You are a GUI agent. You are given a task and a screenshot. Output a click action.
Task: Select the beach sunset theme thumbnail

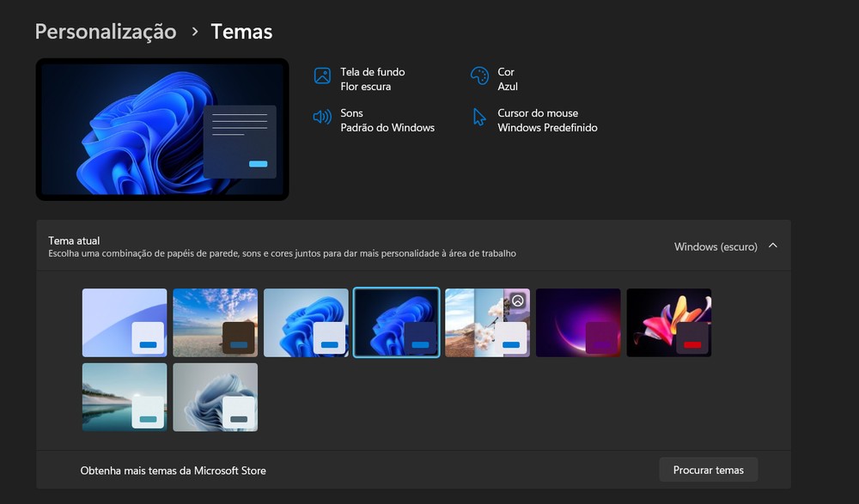point(215,322)
